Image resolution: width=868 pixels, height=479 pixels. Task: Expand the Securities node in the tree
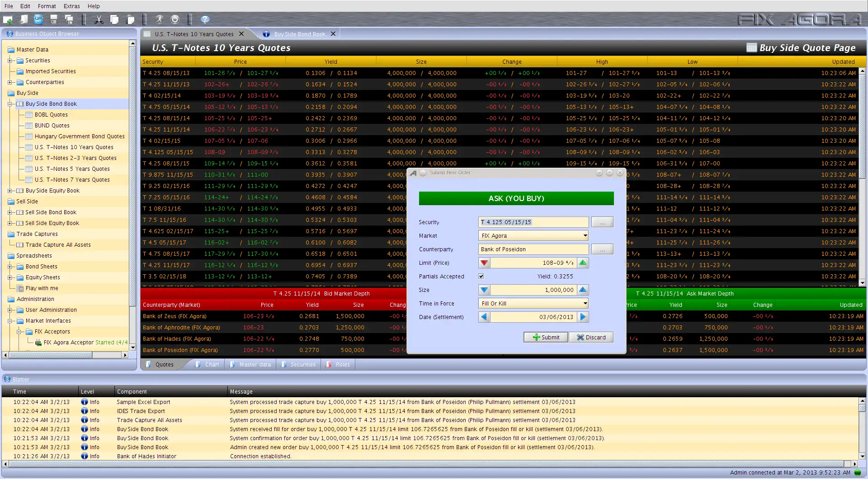coord(9,61)
